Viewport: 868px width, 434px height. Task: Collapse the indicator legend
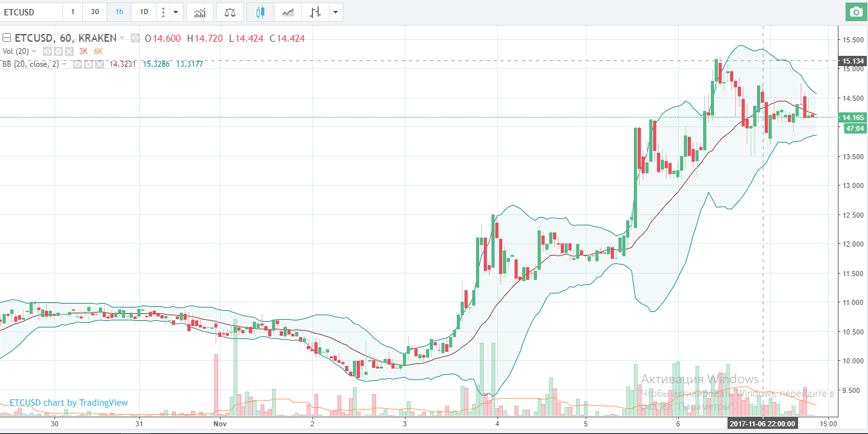tap(5, 38)
